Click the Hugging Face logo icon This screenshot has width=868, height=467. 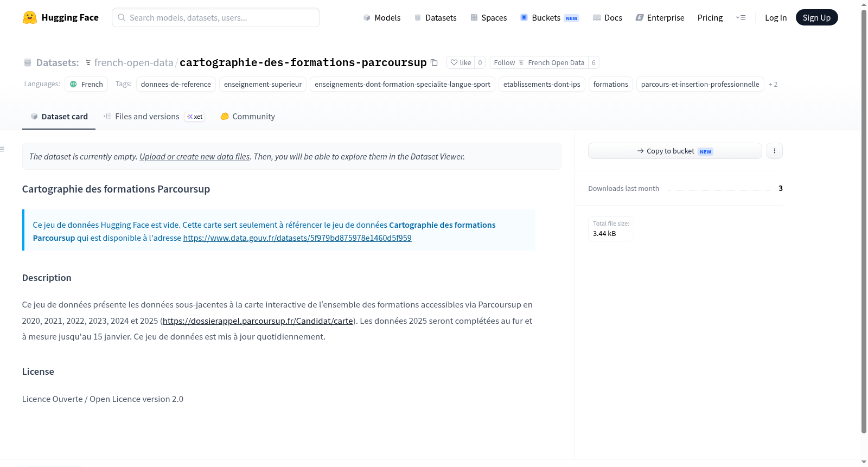[x=30, y=17]
